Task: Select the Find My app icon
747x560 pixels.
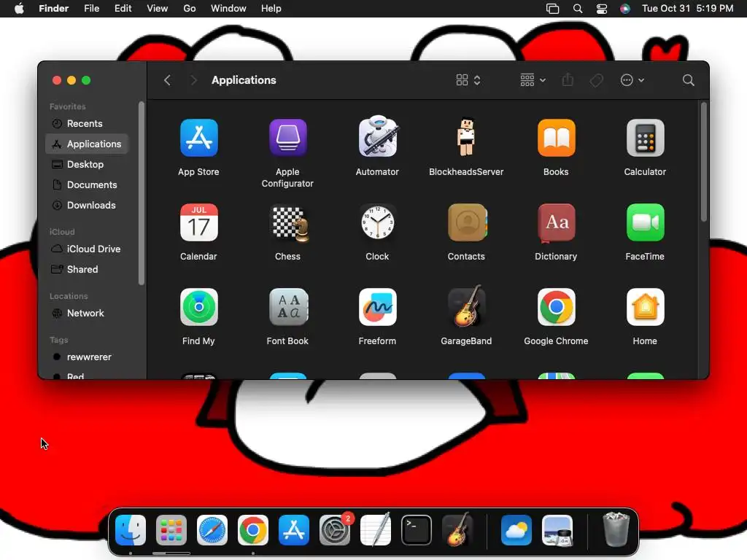Action: (198, 307)
